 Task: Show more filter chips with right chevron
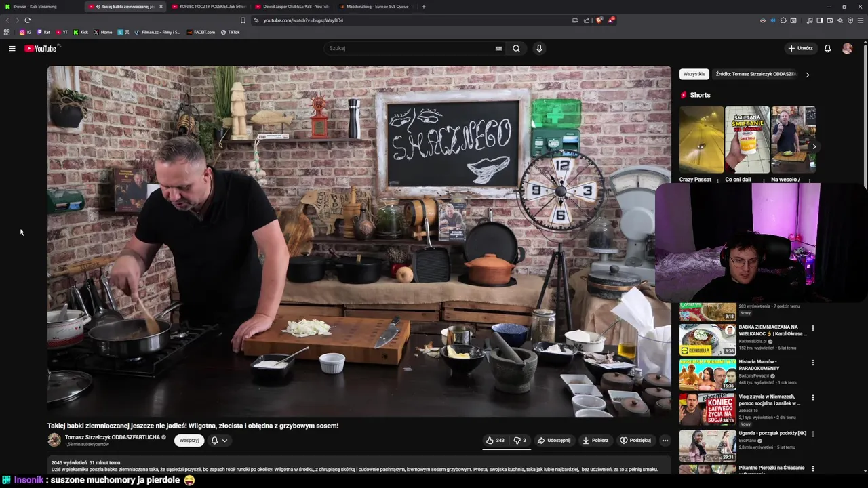coord(807,75)
